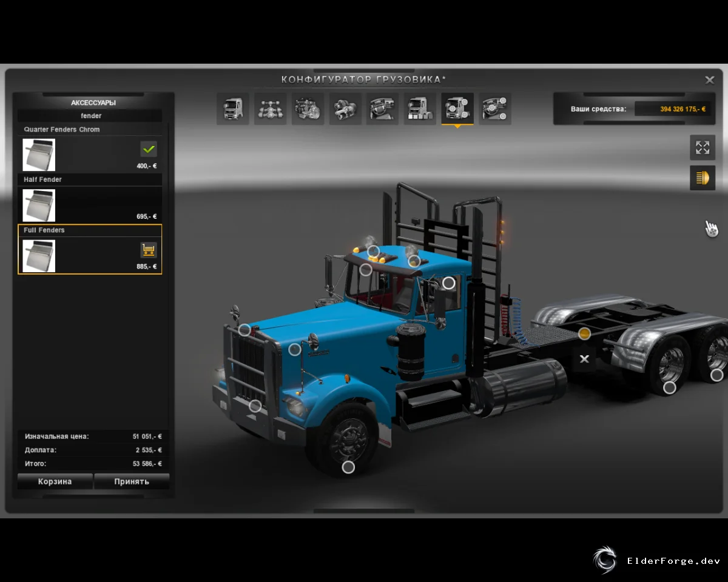
Task: Select the exterior accessories tab
Action: point(457,109)
